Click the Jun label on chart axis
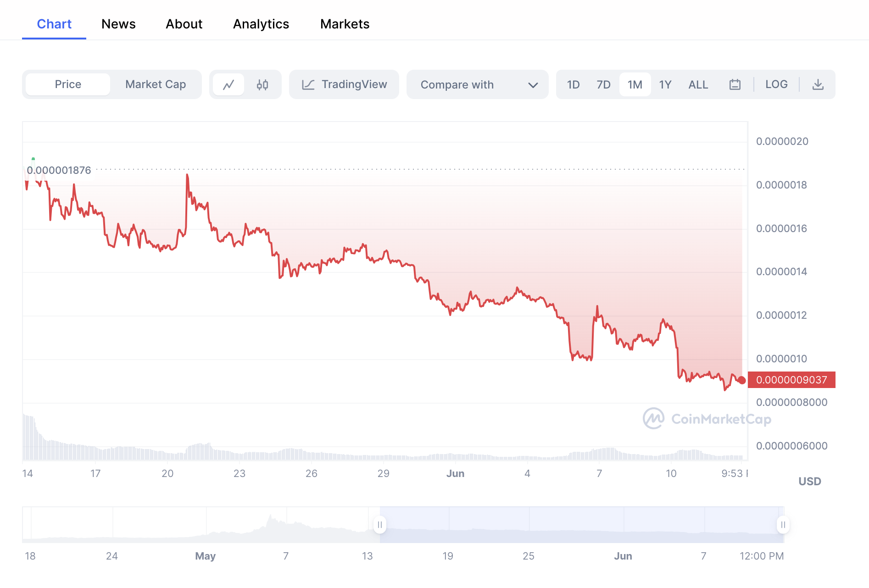The height and width of the screenshot is (588, 869). 456,473
